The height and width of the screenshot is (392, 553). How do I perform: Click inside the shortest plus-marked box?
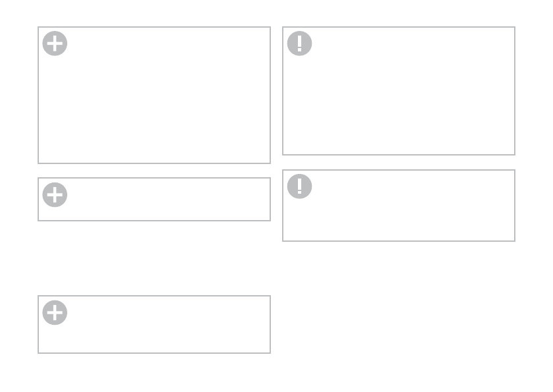(x=154, y=199)
